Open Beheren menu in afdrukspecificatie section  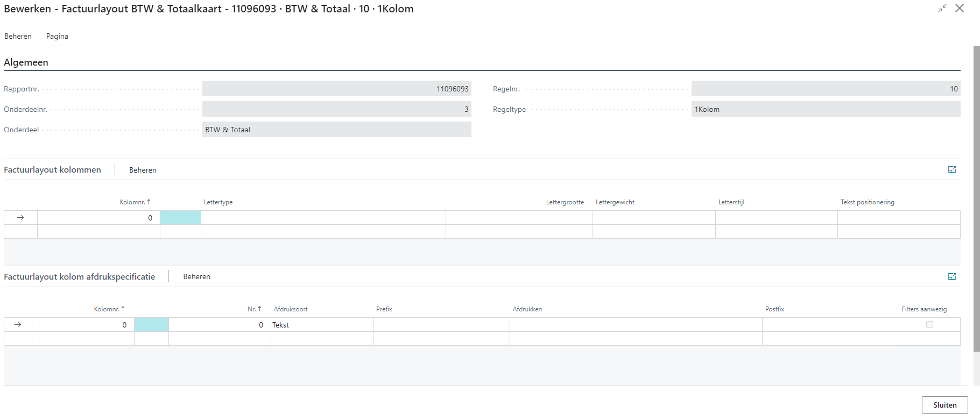[x=196, y=276]
